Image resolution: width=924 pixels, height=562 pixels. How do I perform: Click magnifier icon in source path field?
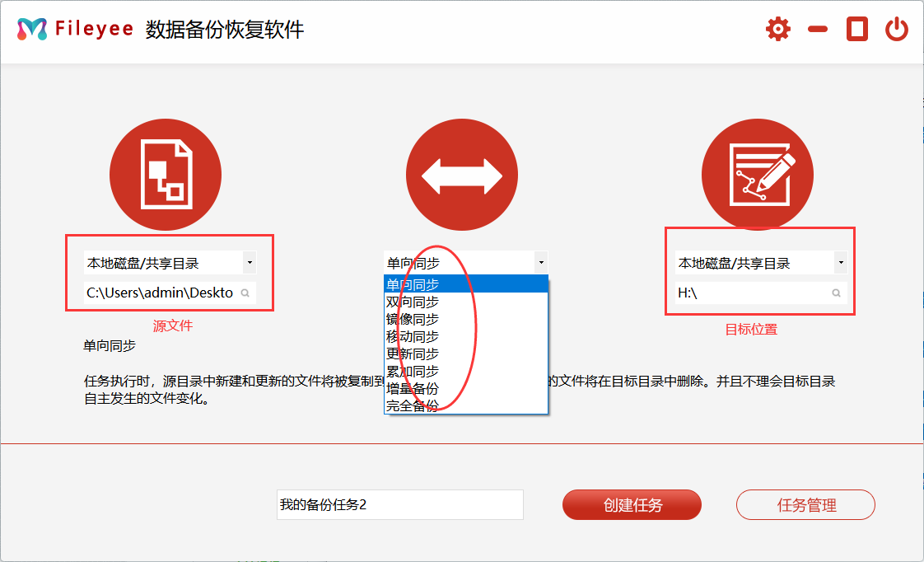pyautogui.click(x=245, y=293)
